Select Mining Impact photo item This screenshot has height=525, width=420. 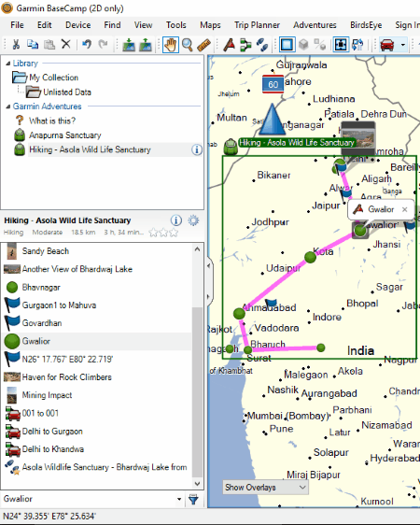(x=47, y=395)
